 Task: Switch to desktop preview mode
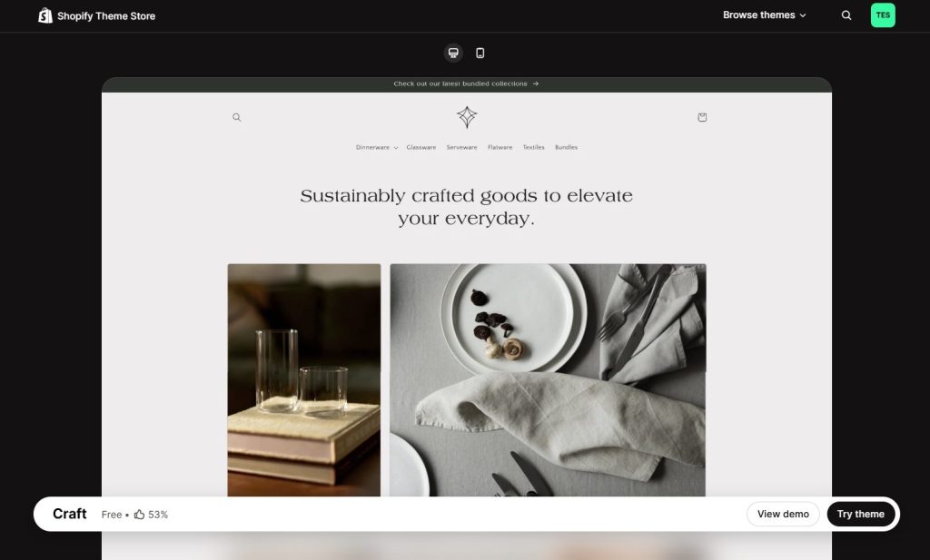(453, 53)
